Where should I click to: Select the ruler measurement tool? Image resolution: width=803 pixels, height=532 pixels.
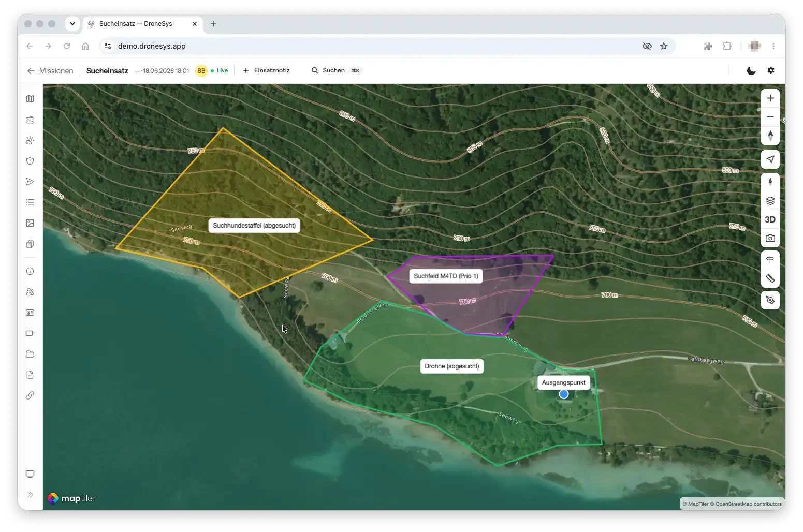coord(770,278)
